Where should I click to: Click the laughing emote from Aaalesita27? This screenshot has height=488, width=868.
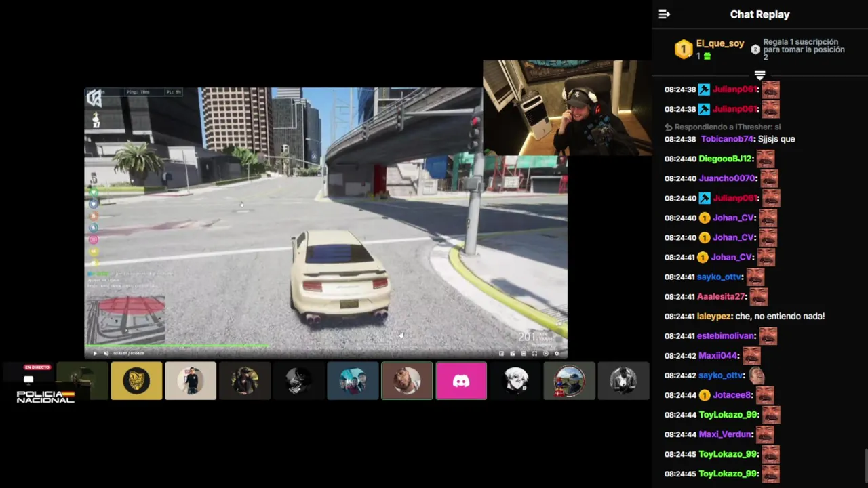[759, 296]
